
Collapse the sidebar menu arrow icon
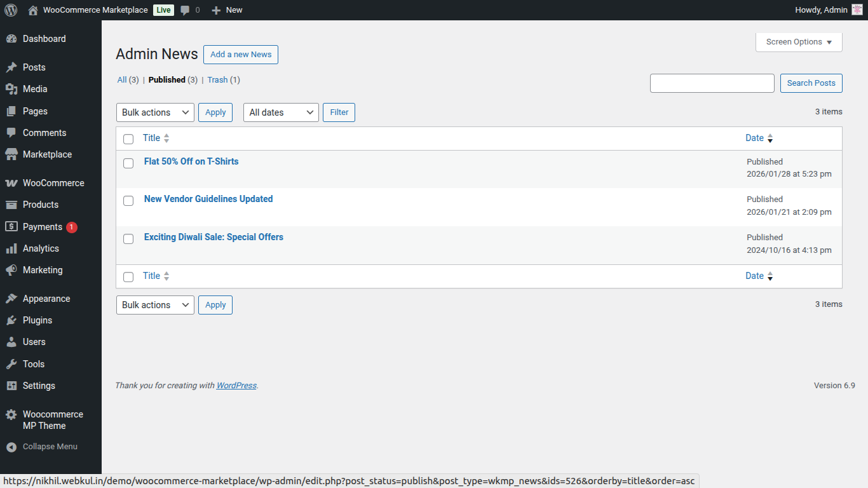[x=11, y=447]
